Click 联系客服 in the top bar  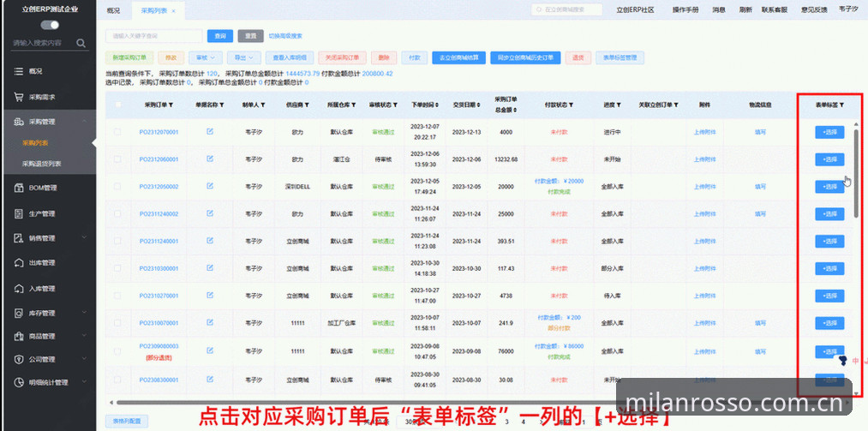click(x=775, y=10)
